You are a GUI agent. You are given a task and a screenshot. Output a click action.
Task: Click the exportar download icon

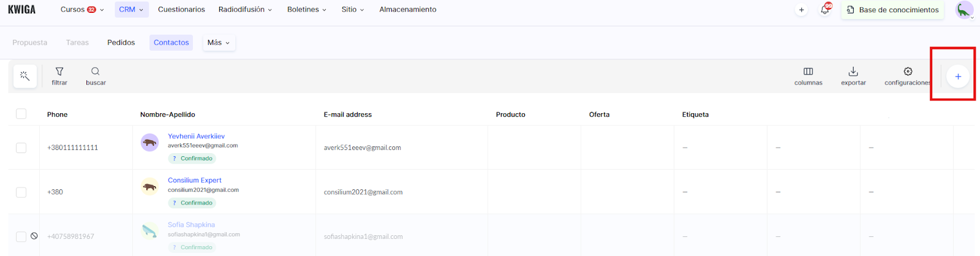point(853,72)
